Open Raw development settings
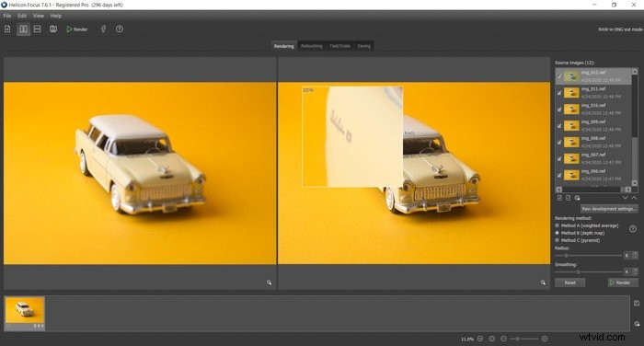 point(609,209)
